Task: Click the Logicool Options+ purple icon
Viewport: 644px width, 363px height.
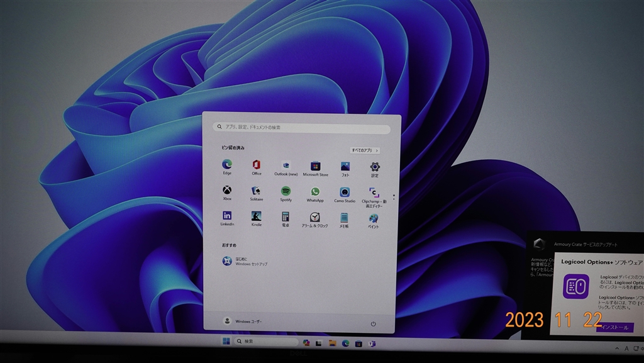Action: (x=576, y=286)
